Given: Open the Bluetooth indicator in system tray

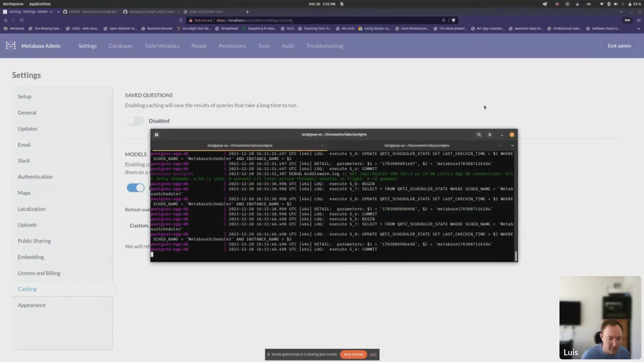Looking at the screenshot, I should [x=609, y=4].
